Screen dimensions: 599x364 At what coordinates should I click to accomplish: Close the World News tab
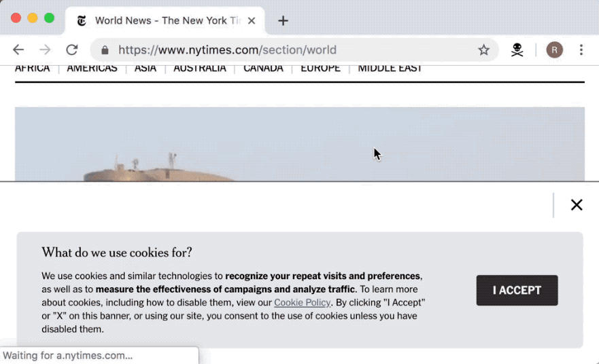252,20
